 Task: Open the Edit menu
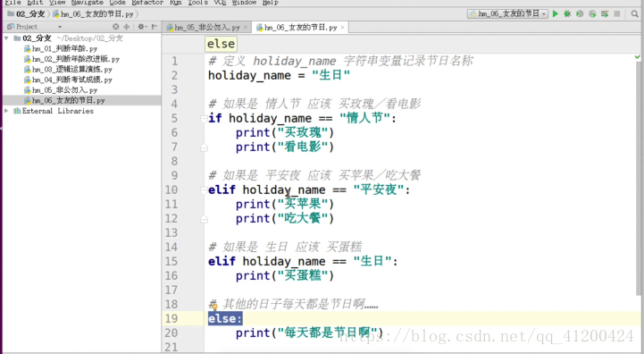[x=35, y=3]
